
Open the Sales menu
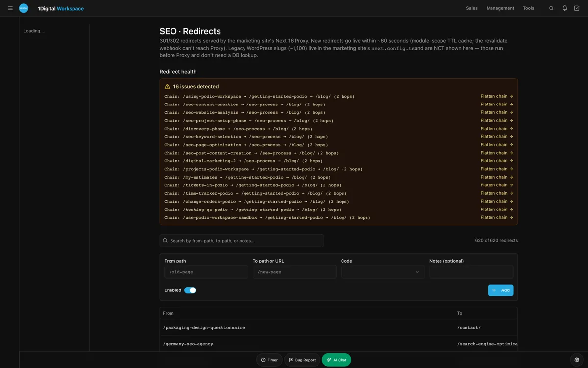tap(472, 8)
